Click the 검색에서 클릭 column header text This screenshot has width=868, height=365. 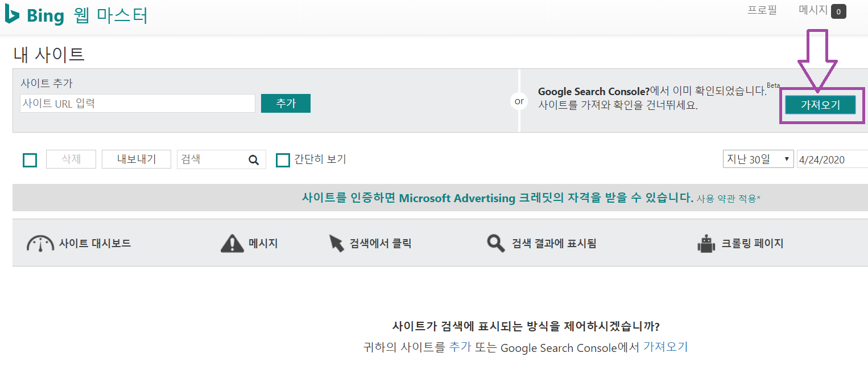point(381,244)
